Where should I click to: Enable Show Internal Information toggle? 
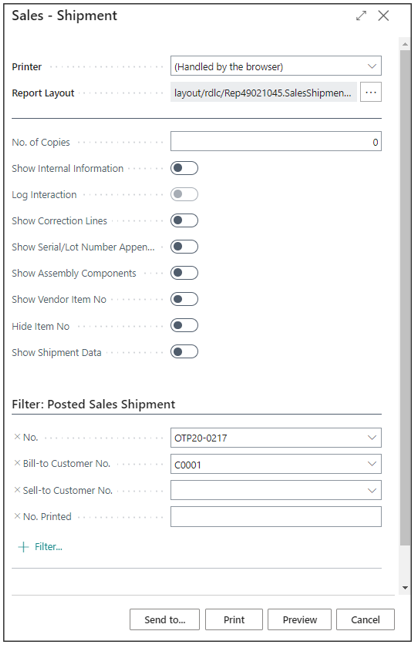(x=184, y=168)
